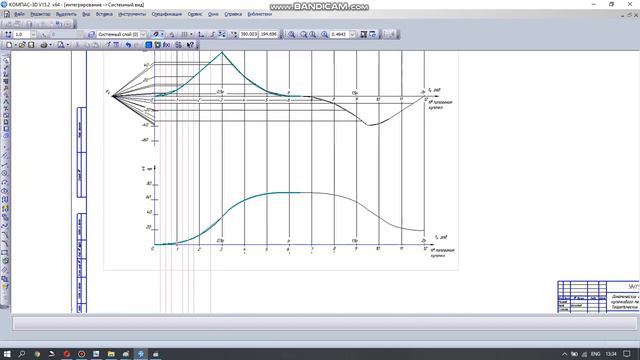Click the show all (fit) icon
Viewport: 640px width, 360px height.
(363, 35)
